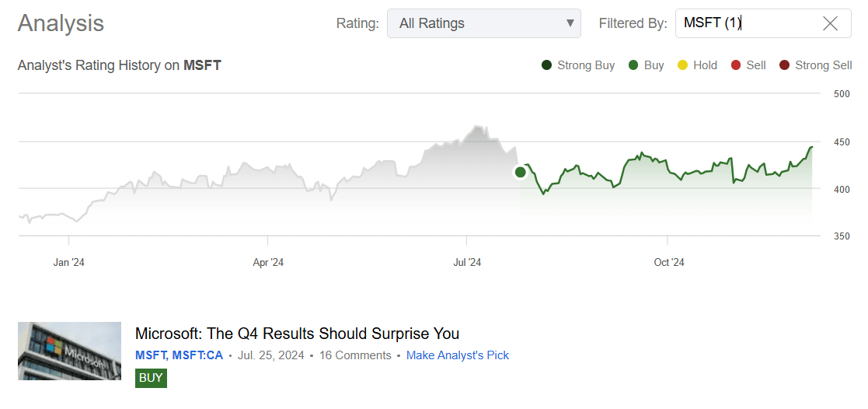
Task: Click the red Sell legend dot
Action: tap(736, 65)
